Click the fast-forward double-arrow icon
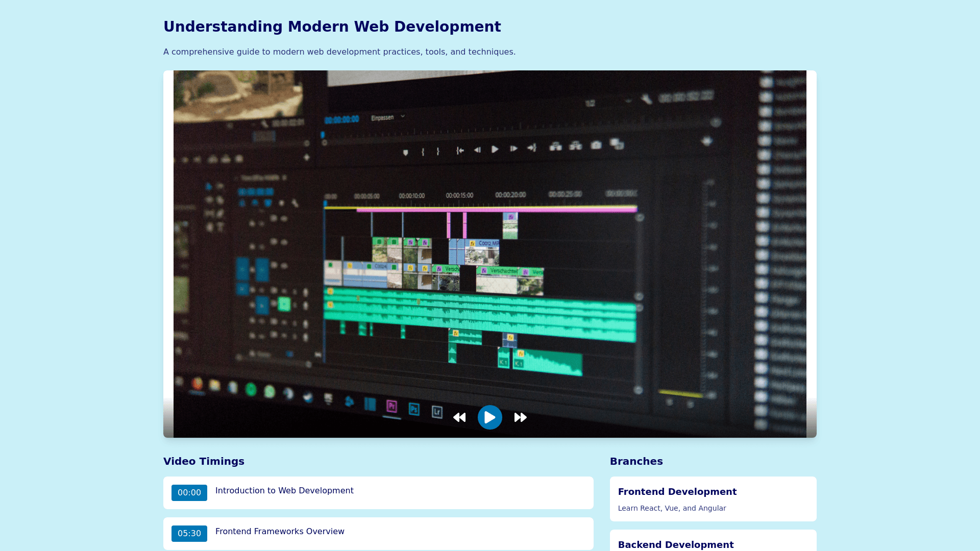Image resolution: width=980 pixels, height=551 pixels. pyautogui.click(x=520, y=417)
